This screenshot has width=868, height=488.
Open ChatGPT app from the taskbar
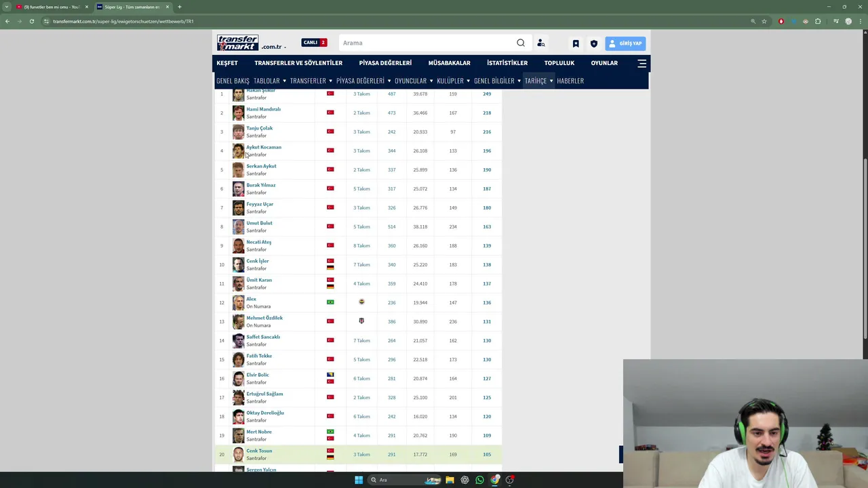click(x=465, y=480)
